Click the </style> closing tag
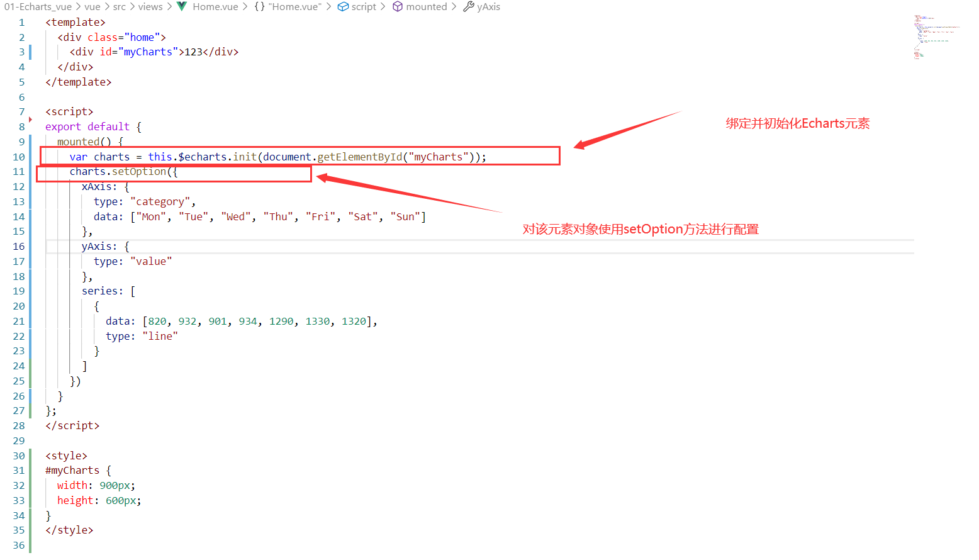Screen dimensions: 979x560 click(69, 530)
